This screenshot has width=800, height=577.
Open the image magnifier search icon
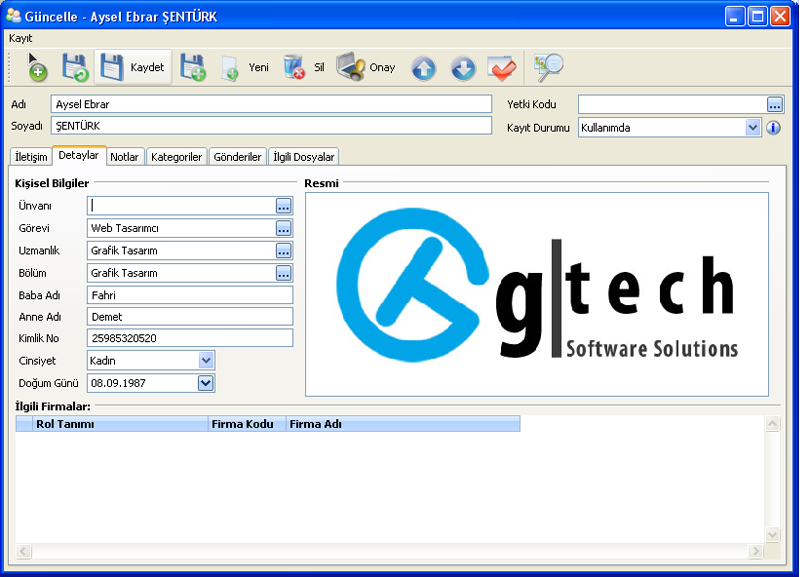548,67
